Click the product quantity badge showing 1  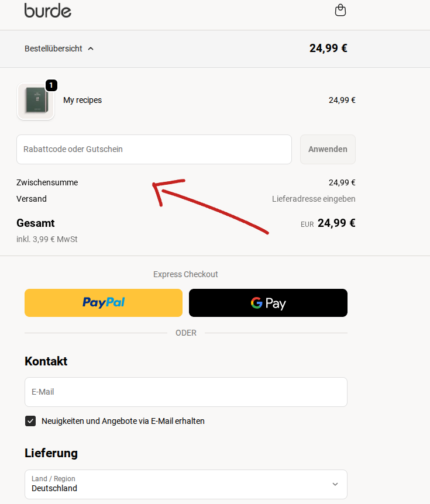coord(51,85)
